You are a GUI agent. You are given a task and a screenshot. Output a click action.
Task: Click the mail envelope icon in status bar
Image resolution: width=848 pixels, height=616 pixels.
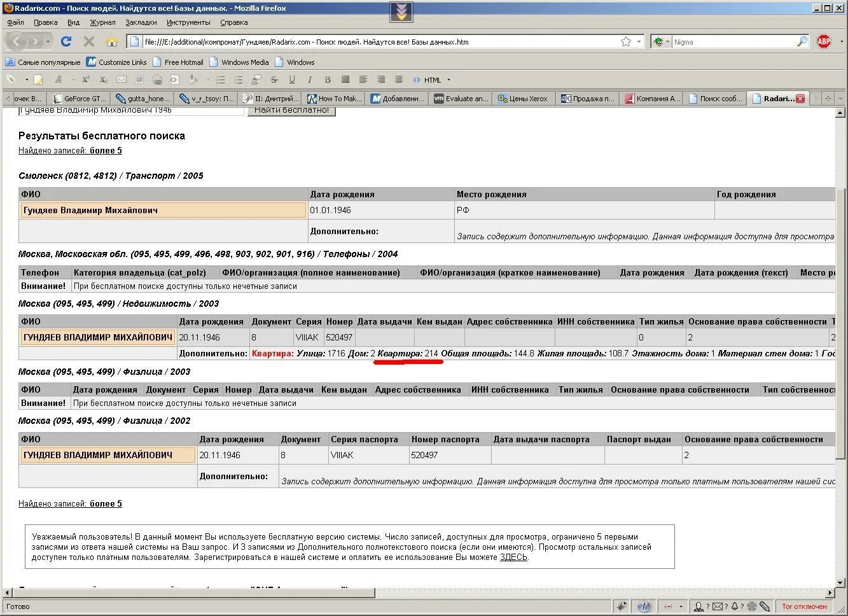718,606
